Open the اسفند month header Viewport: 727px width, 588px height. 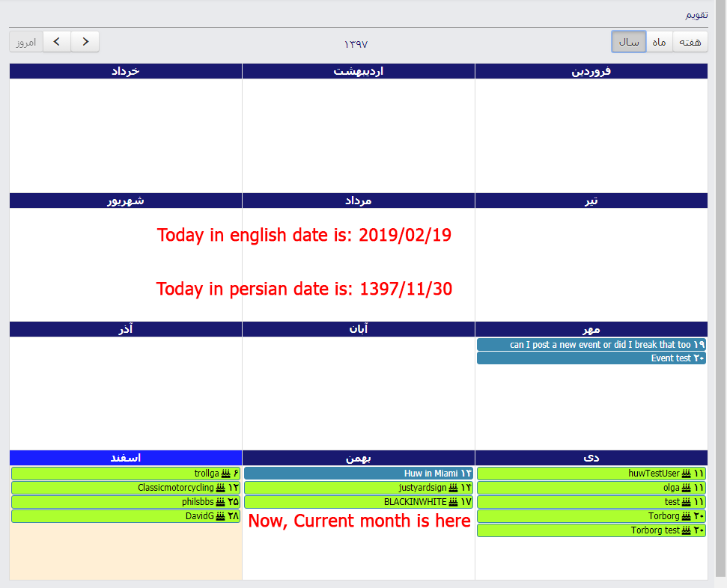(x=126, y=458)
